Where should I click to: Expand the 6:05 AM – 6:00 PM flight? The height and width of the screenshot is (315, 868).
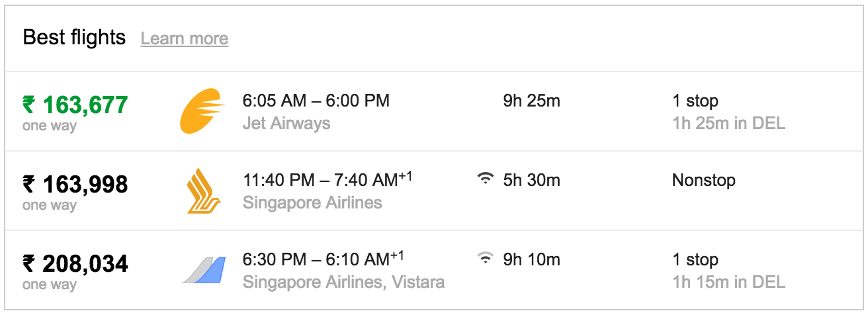434,112
